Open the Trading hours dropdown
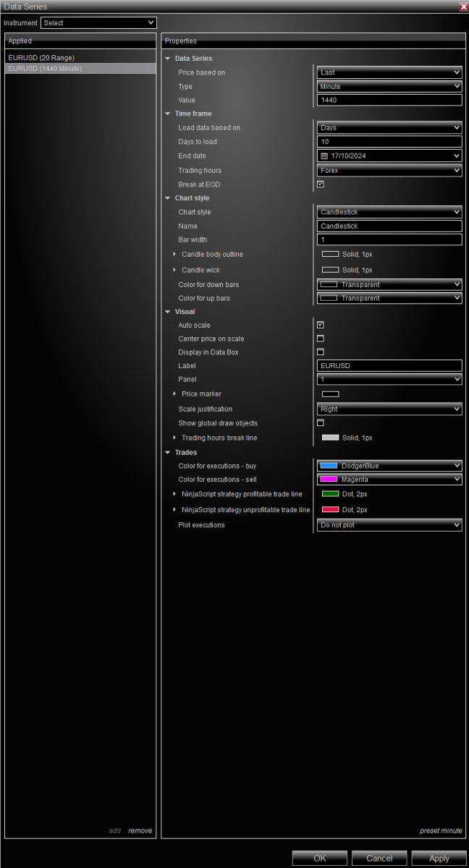469x868 pixels. coord(389,170)
